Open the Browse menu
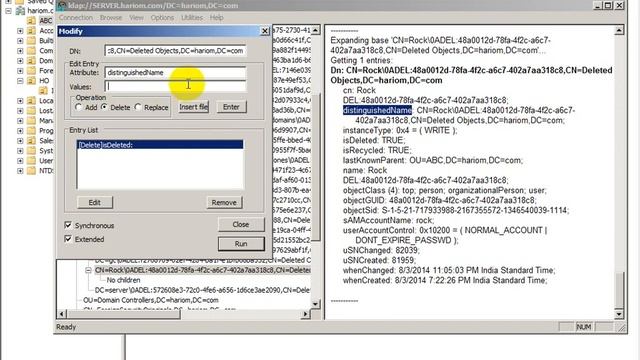Screen dimensions: 640x360 click(111, 18)
